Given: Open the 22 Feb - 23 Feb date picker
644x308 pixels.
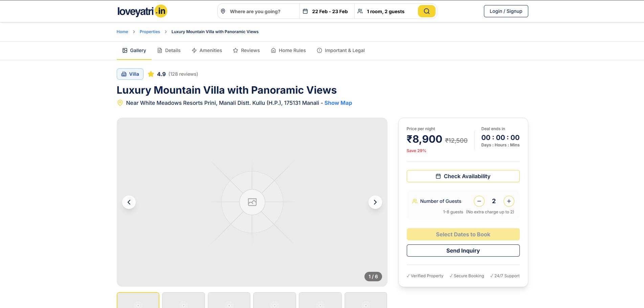Looking at the screenshot, I should 327,11.
